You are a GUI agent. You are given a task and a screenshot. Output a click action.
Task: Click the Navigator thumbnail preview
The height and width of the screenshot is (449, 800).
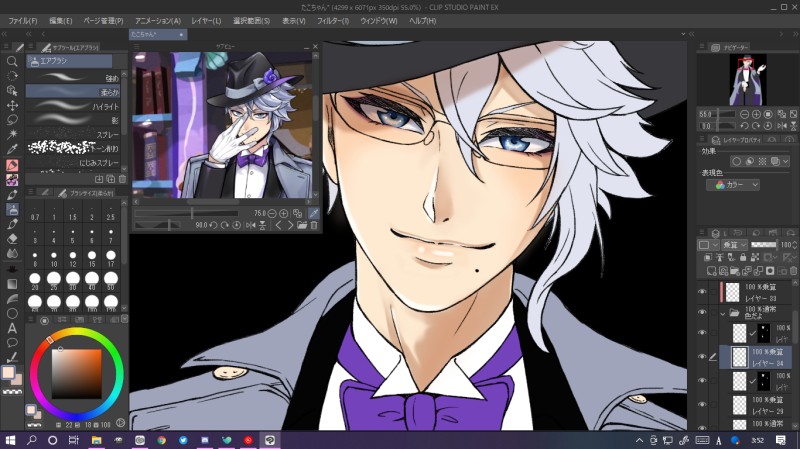tap(747, 79)
